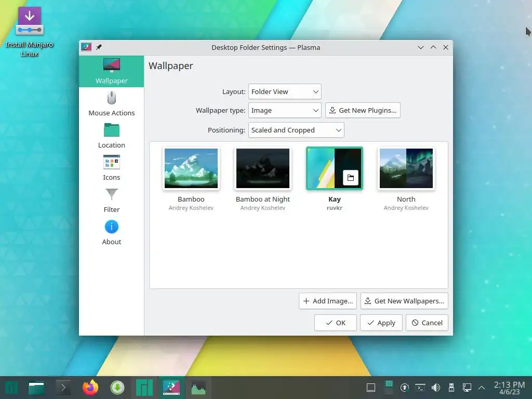Confirm settings with OK button
Image resolution: width=532 pixels, height=399 pixels.
(x=335, y=323)
